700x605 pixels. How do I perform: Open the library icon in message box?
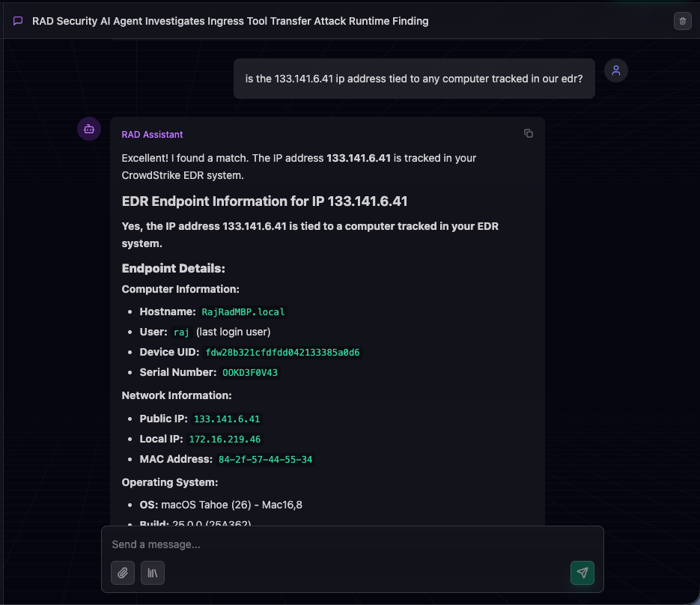[153, 573]
